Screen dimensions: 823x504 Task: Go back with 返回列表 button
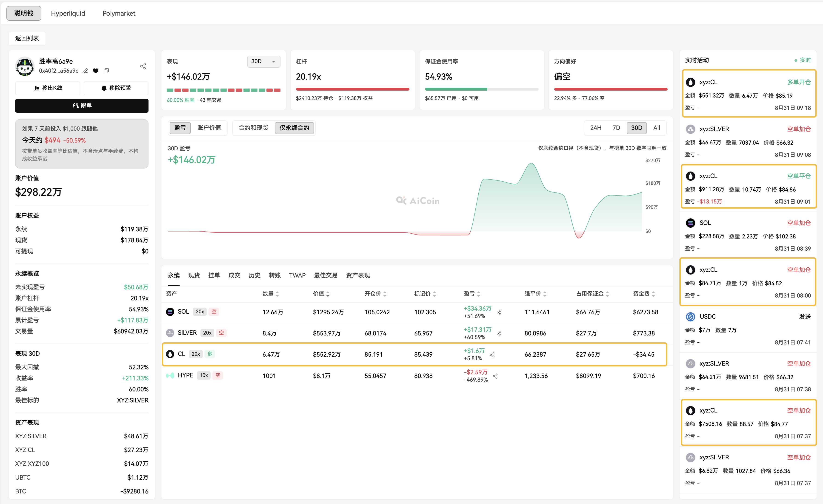click(x=27, y=38)
